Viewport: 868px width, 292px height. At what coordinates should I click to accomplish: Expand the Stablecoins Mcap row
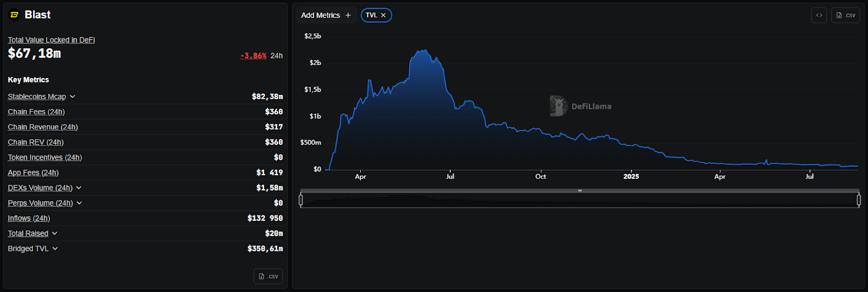tap(73, 96)
